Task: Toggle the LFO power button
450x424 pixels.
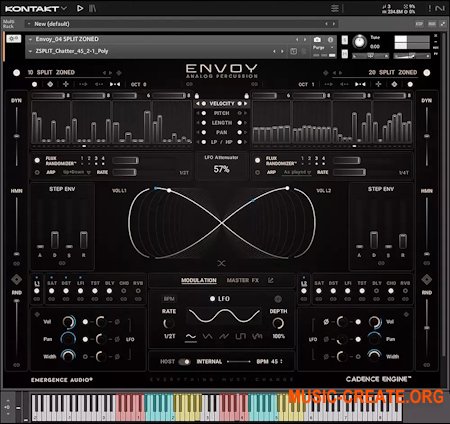Action: (x=212, y=299)
